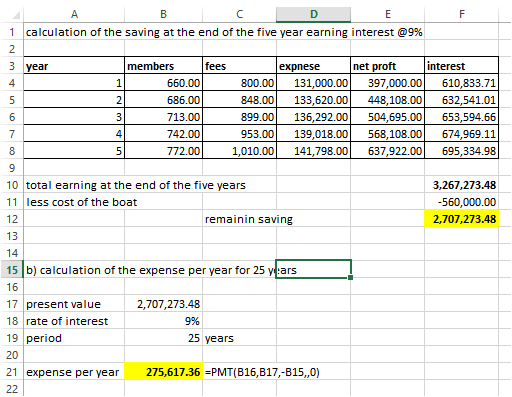512x397 pixels.
Task: Select row 15 header
Action: click(x=12, y=270)
